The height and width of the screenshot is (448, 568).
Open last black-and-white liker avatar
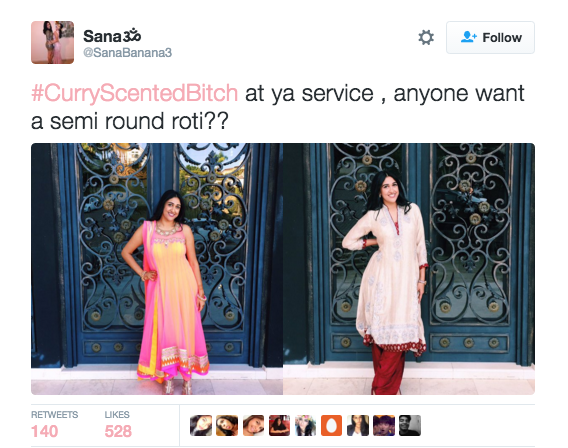point(410,425)
